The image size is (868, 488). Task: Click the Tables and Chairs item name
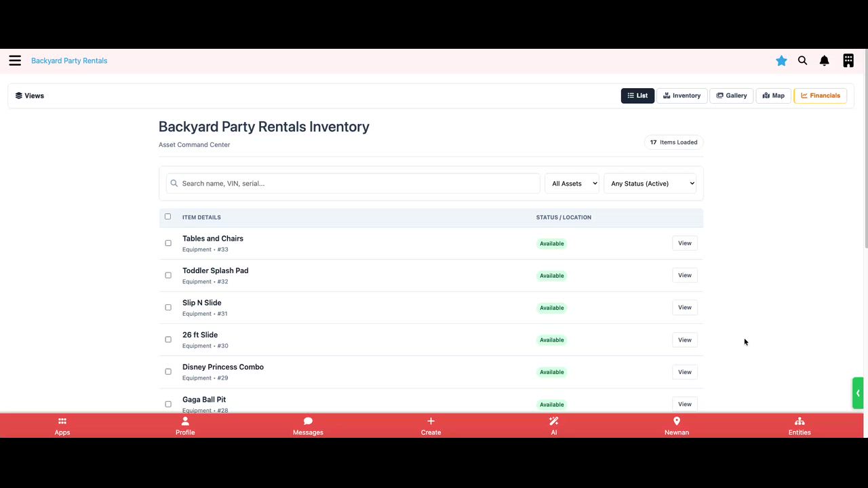213,239
